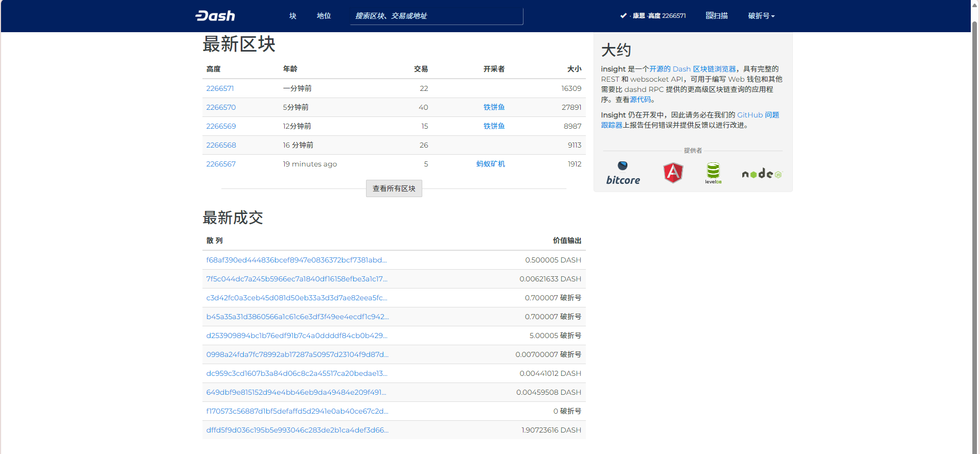Open the 块 blocks menu item
Viewport: 980px width, 454px height.
coord(293,16)
